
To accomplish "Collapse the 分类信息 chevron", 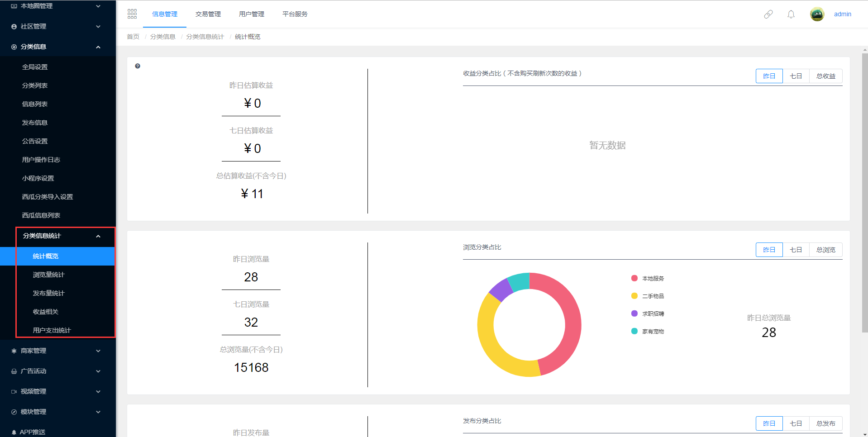I will coord(98,47).
